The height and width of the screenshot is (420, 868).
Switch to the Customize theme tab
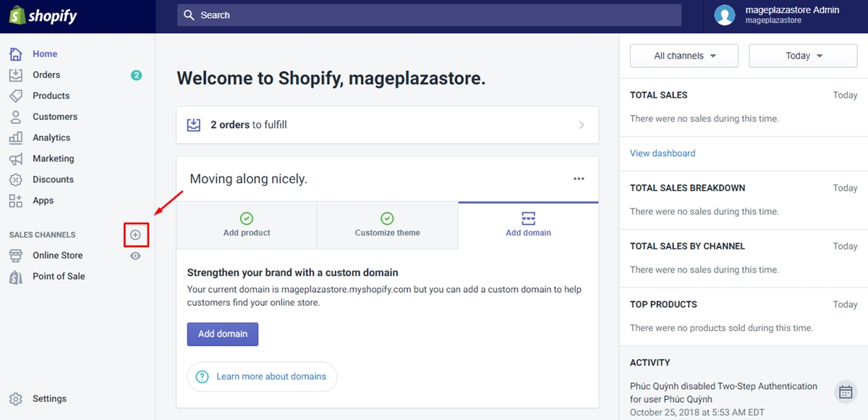(x=388, y=225)
